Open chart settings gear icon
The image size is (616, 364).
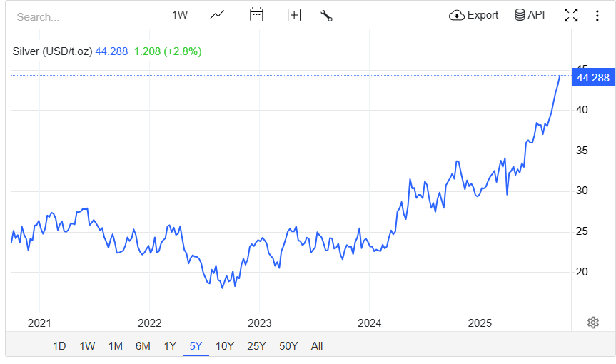(593, 323)
